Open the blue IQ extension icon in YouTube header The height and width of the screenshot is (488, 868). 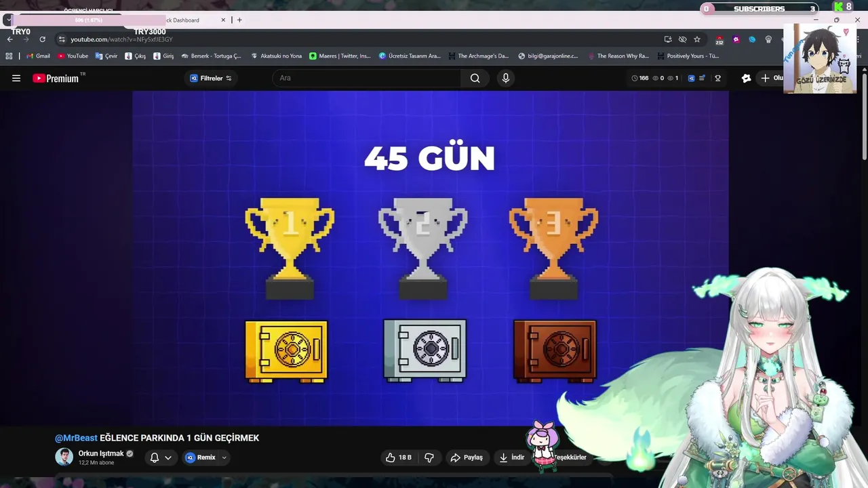tap(691, 78)
